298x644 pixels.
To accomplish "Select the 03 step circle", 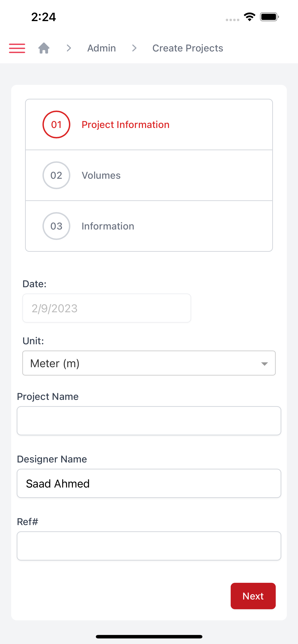I will tap(56, 226).
